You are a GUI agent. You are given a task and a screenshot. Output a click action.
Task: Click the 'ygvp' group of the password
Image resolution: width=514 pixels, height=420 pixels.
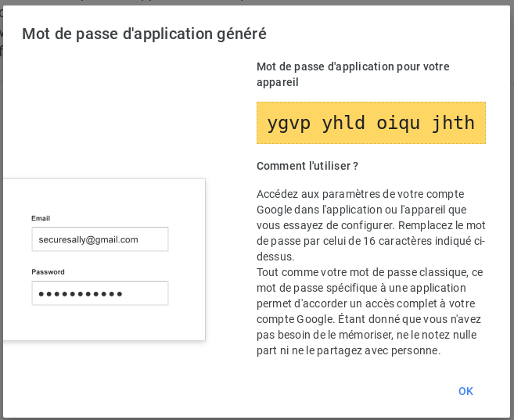[x=289, y=124]
